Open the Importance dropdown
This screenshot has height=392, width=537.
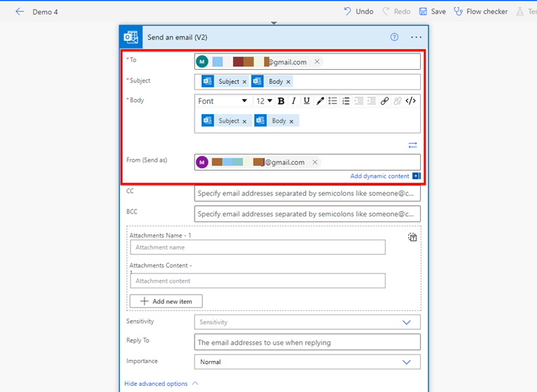point(307,362)
